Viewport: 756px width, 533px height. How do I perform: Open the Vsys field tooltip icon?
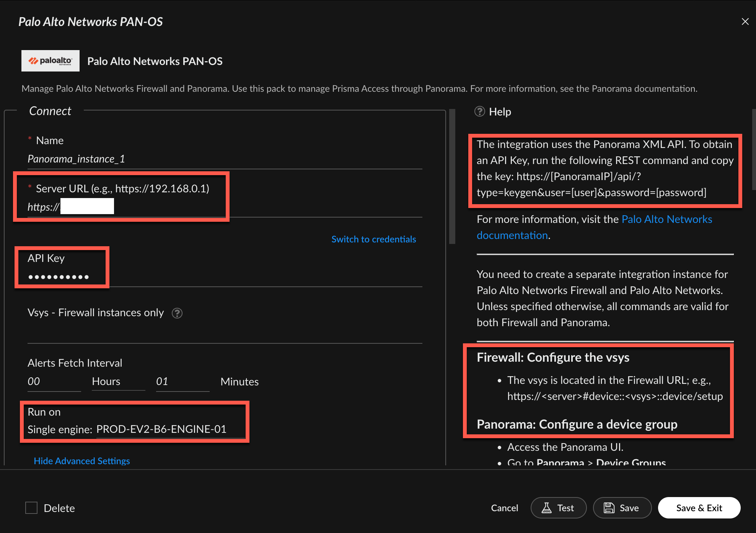177,313
